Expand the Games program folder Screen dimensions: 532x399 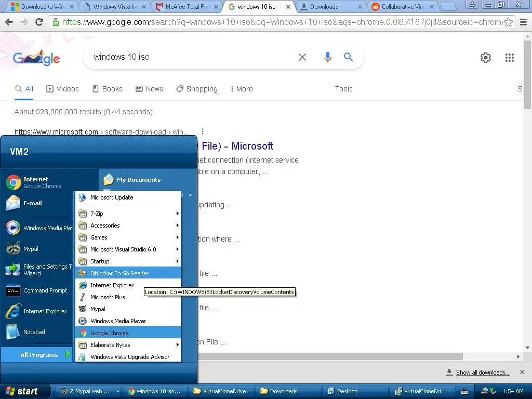[128, 237]
